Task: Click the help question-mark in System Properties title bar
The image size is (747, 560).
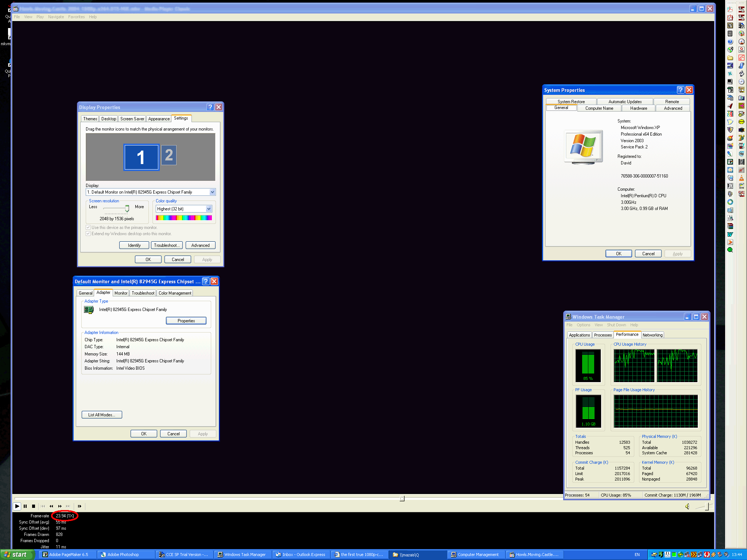Action: [681, 90]
